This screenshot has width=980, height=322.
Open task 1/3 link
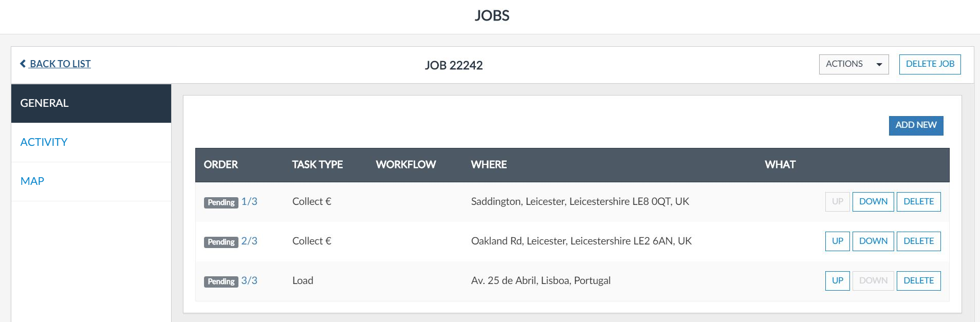249,202
